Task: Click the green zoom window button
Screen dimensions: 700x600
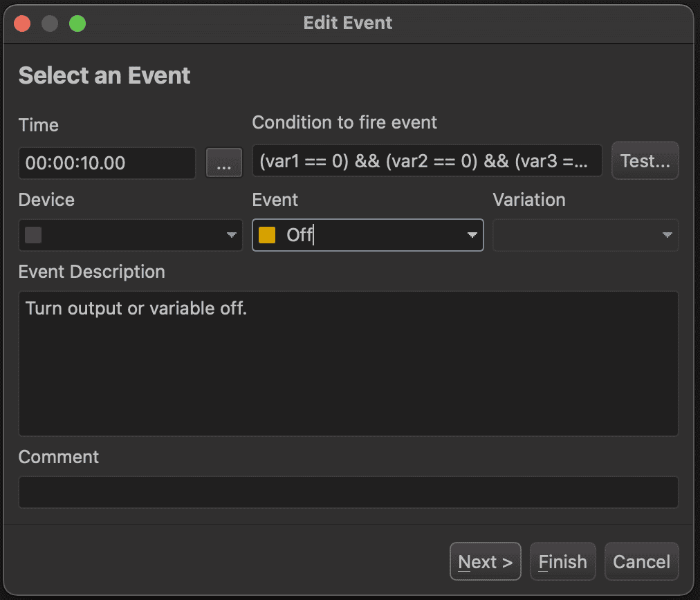Action: (x=77, y=24)
